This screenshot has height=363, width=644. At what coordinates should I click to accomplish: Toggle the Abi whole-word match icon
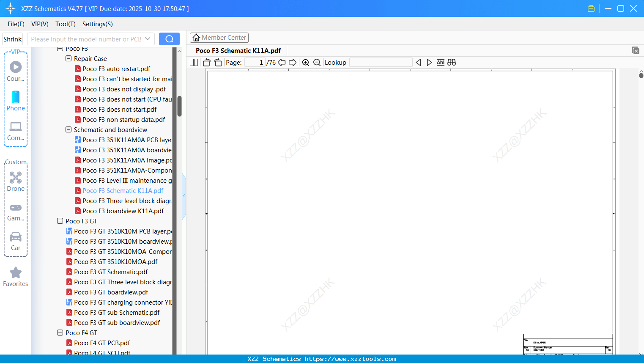coord(441,63)
